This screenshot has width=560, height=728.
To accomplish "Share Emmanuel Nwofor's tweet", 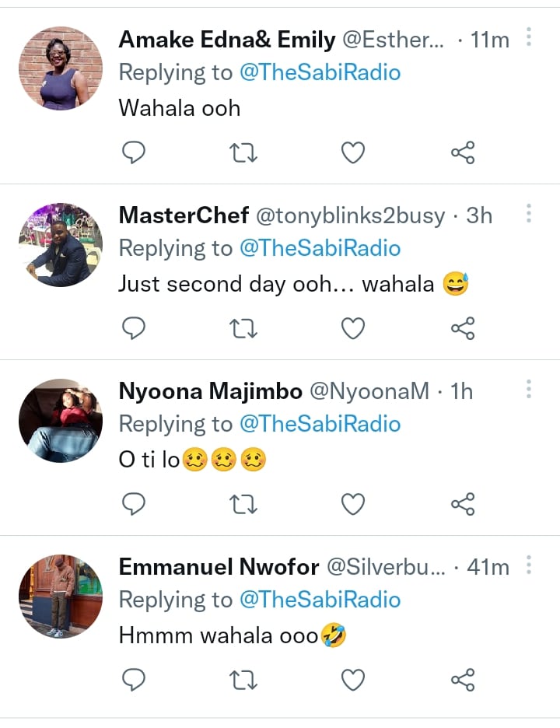I will coord(463,681).
